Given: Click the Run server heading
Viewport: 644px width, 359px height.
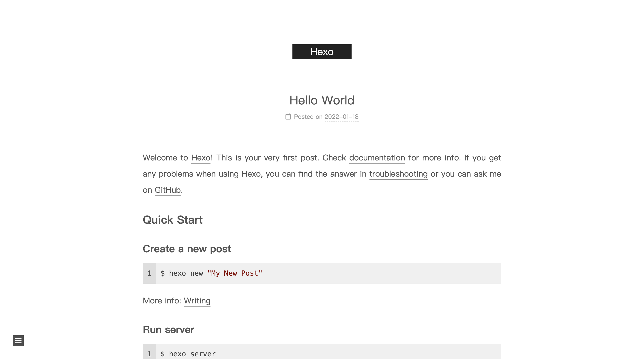Looking at the screenshot, I should coord(168,330).
